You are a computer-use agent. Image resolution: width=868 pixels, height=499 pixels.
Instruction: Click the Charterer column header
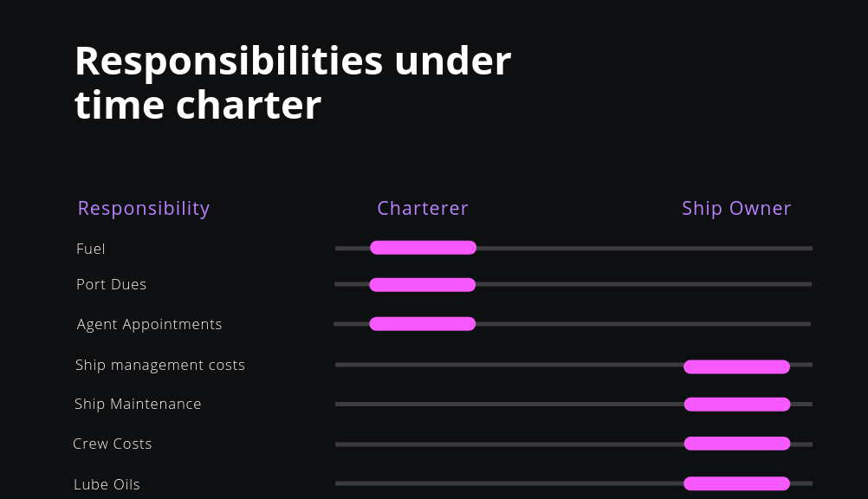point(423,208)
